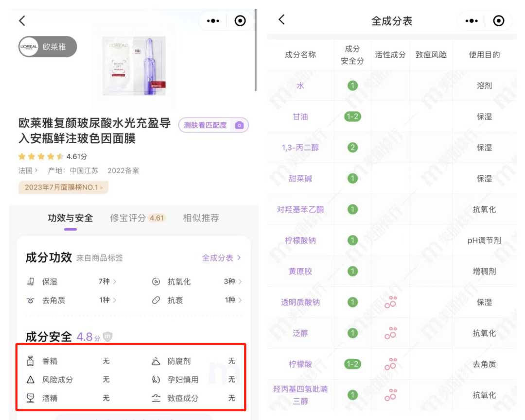Open the 甜菜碱 ingredient entry

coord(300,179)
